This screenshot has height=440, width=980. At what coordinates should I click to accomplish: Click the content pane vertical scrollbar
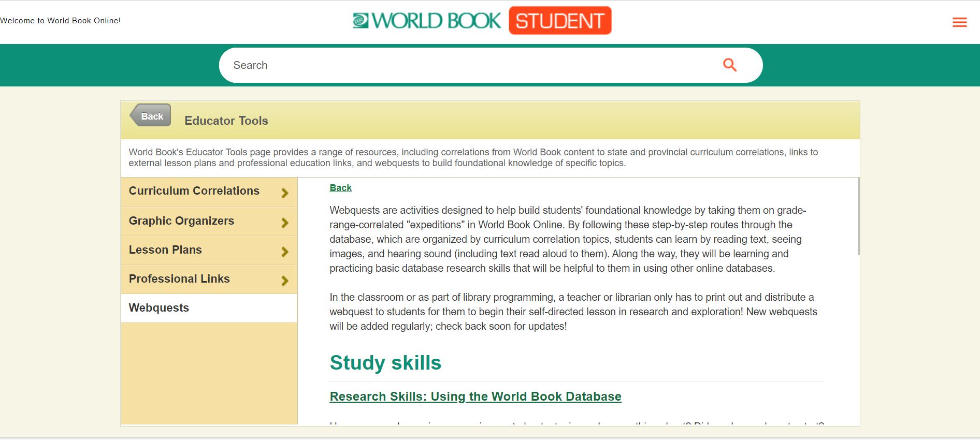click(x=858, y=216)
